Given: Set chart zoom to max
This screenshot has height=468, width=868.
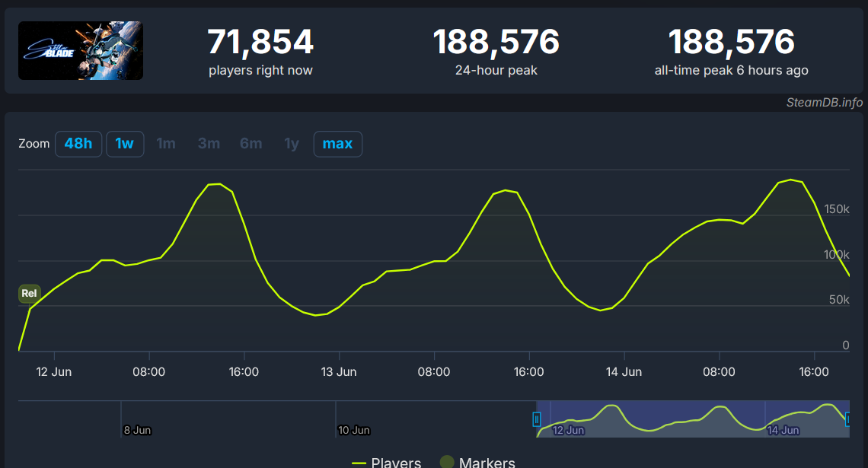Looking at the screenshot, I should click(337, 144).
